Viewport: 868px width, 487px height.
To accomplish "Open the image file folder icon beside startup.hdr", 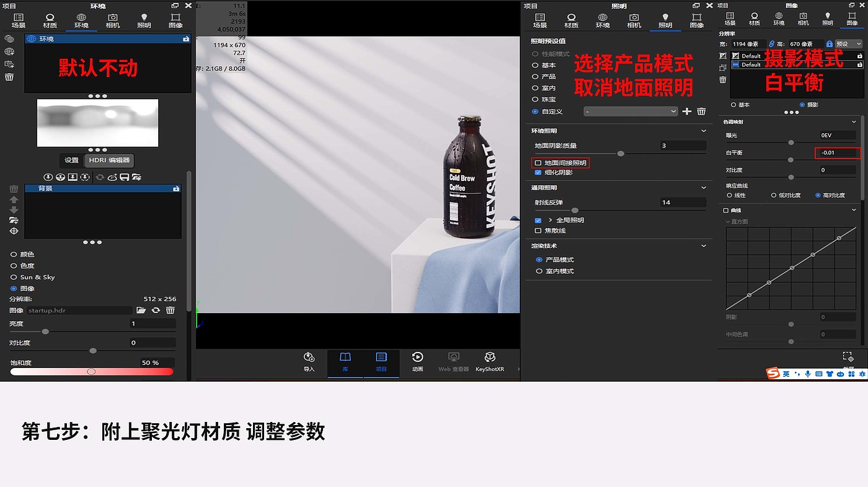I will pos(141,310).
